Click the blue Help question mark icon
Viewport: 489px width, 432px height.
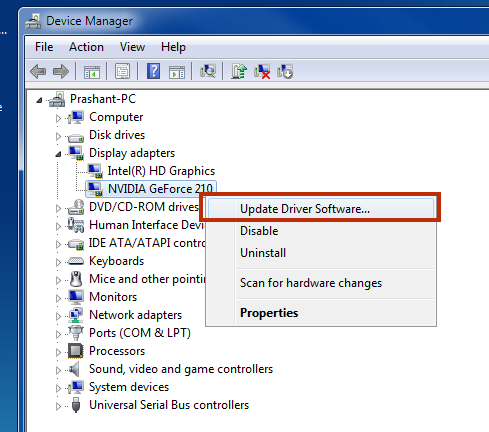pos(153,71)
